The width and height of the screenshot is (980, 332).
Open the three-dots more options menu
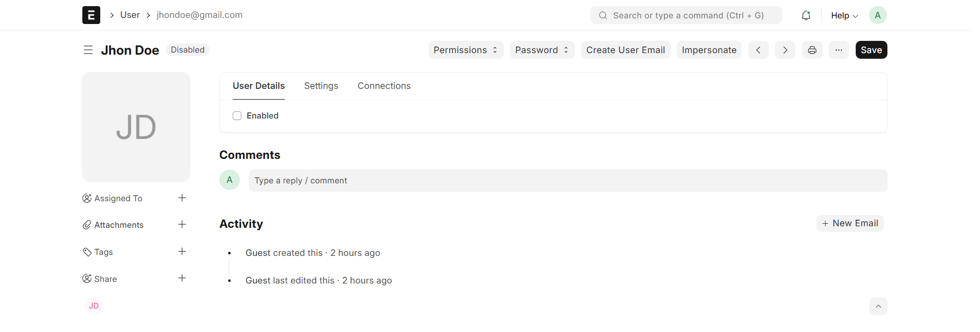839,50
